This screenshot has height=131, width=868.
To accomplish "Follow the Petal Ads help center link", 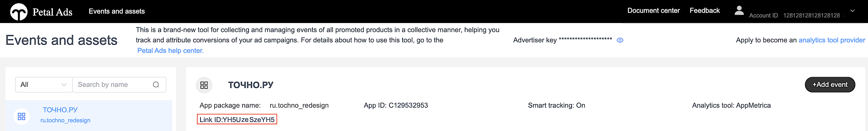I will [170, 51].
